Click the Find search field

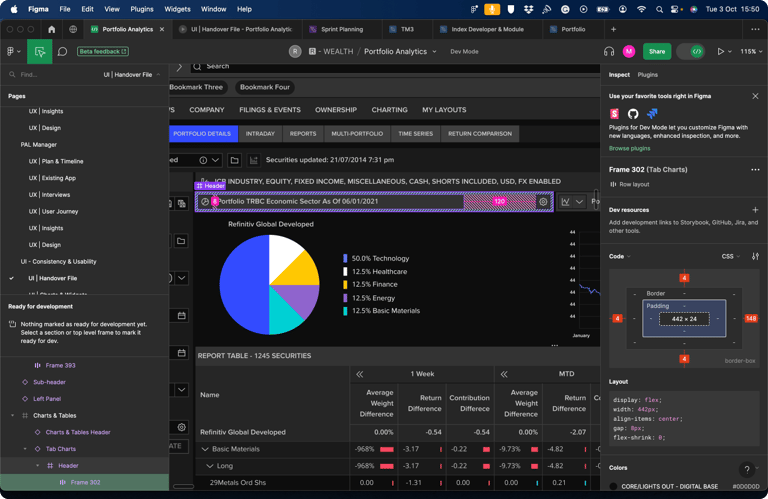pos(50,75)
